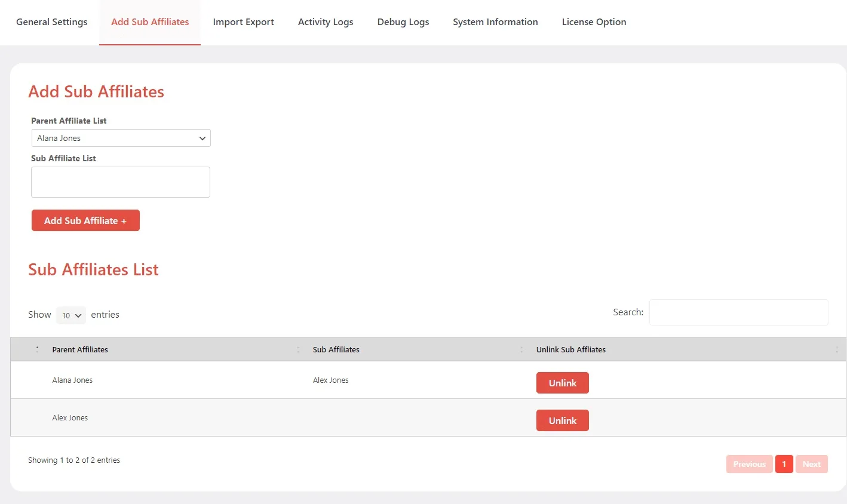Click the Sub Affiliate List input box
The height and width of the screenshot is (504, 847).
click(120, 182)
